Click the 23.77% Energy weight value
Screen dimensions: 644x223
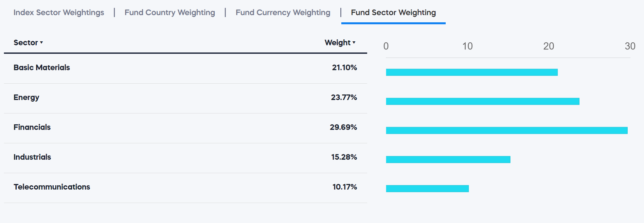pos(344,97)
